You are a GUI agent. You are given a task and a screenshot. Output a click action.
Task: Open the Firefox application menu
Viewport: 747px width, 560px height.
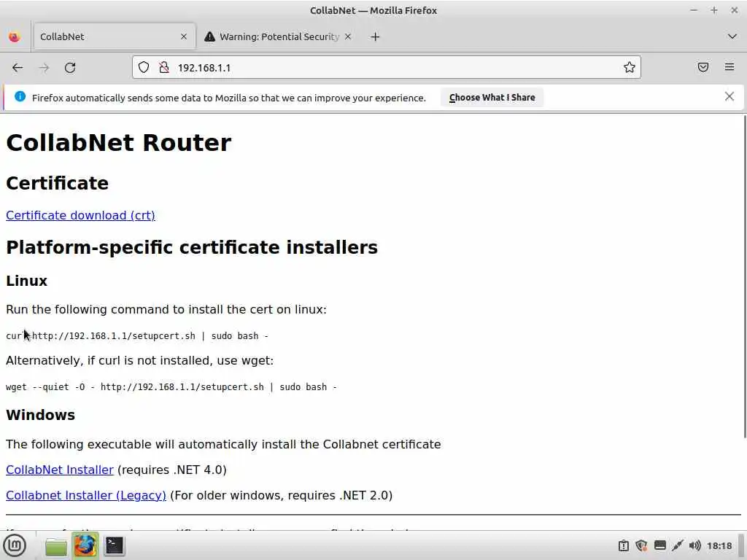click(x=729, y=67)
